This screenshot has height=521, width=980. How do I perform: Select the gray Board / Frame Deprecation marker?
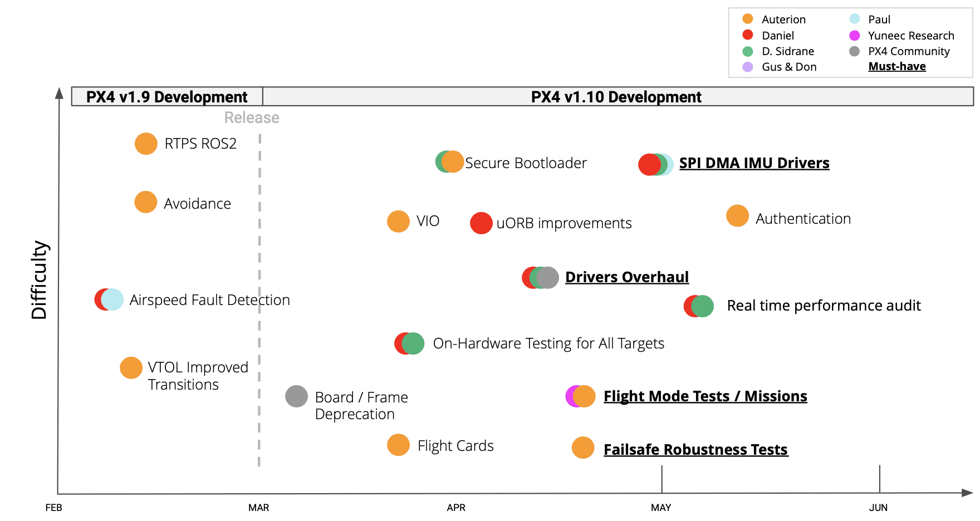(x=296, y=396)
